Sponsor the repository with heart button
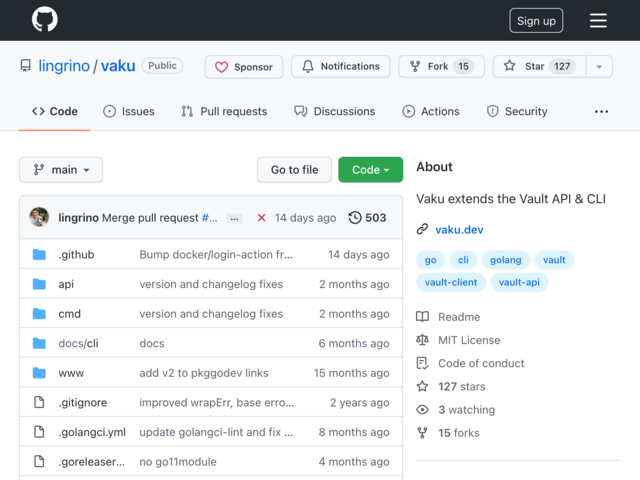 coord(244,67)
